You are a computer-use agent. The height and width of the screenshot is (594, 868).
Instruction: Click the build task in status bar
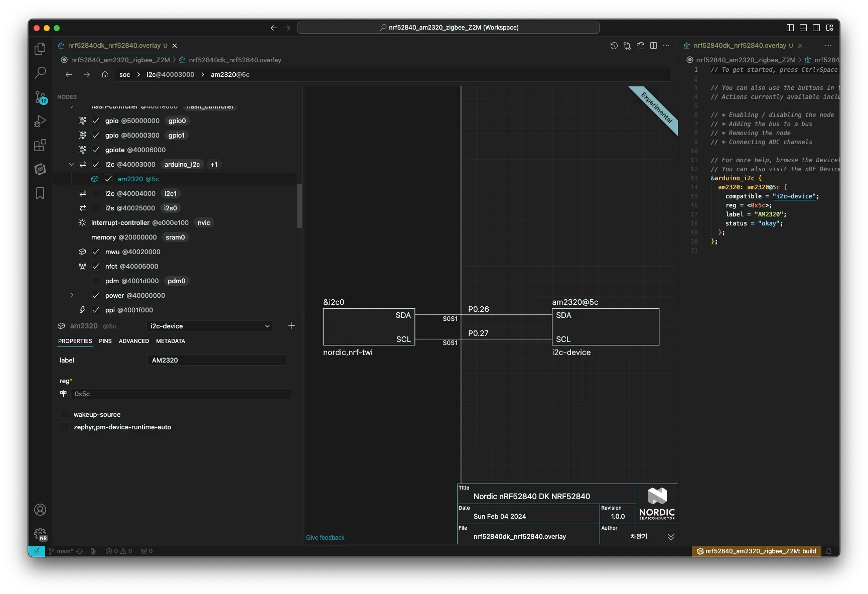click(x=756, y=551)
